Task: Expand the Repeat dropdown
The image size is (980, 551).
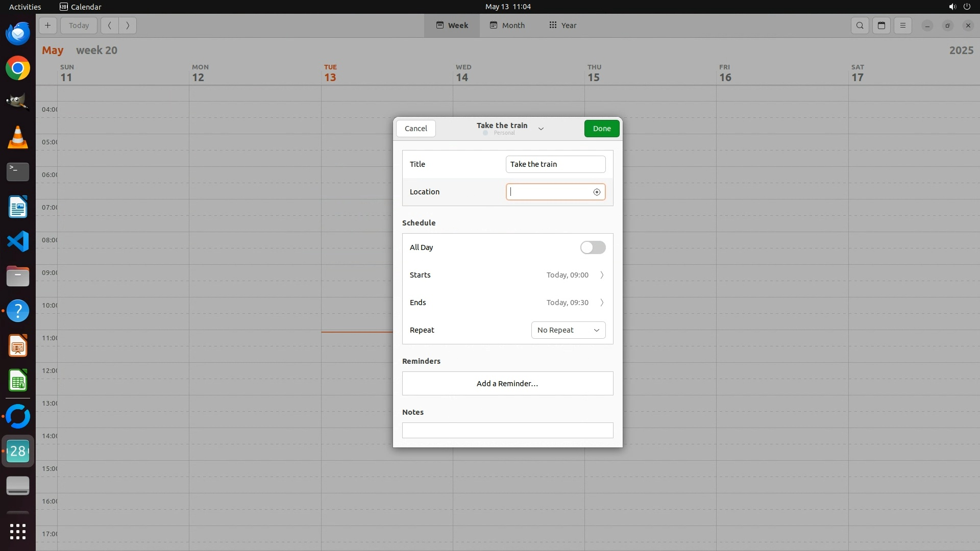Action: tap(568, 330)
